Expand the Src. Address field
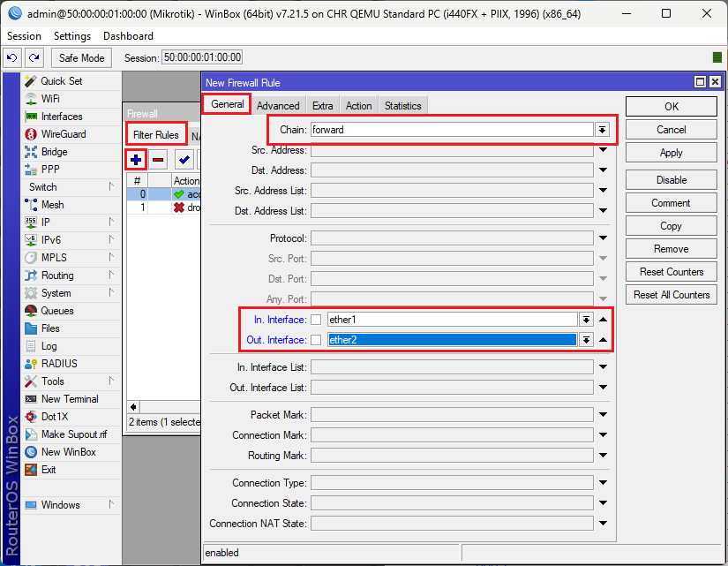The width and height of the screenshot is (728, 566). 603,149
